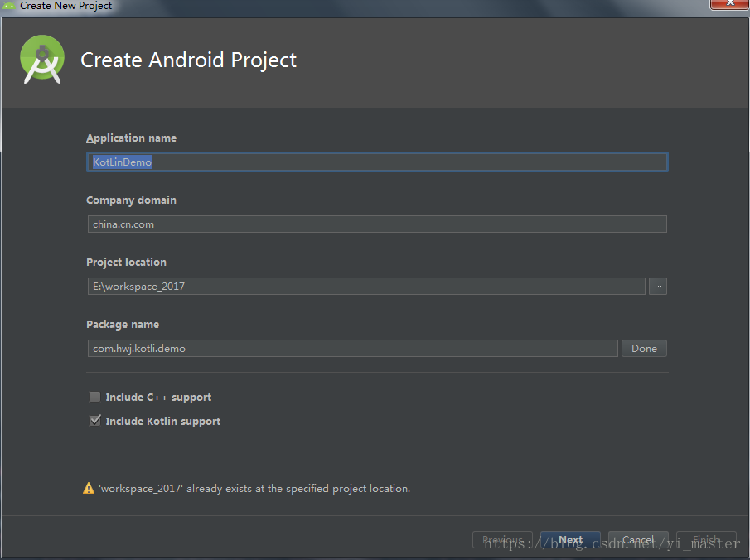Viewport: 750px width, 560px height.
Task: Click the Package name text field
Action: 352,349
